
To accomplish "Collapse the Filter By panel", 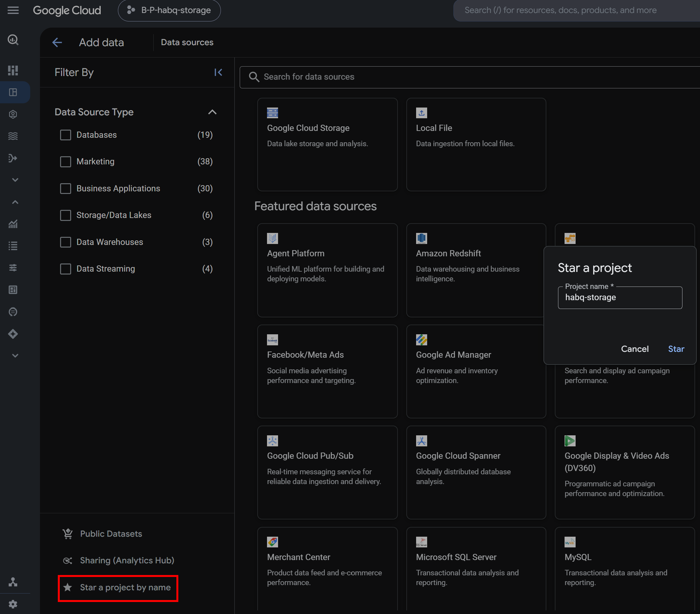I will click(x=218, y=72).
